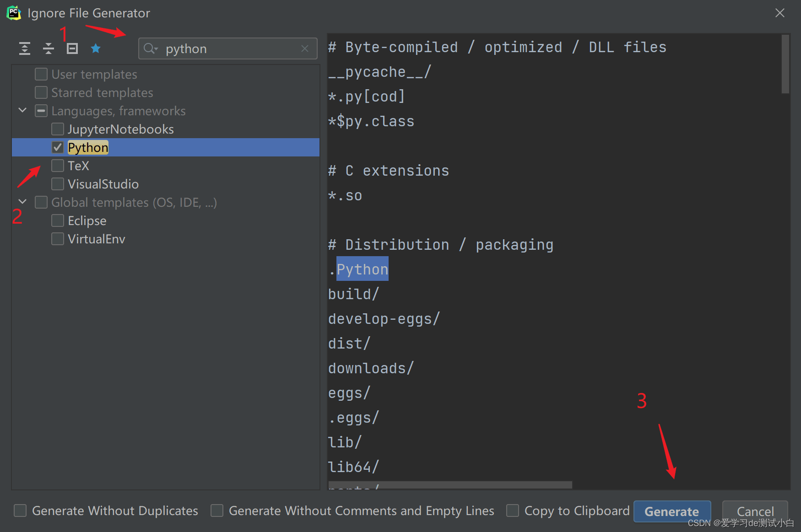Click the PyCharm logo in title bar
Viewport: 801px width, 532px height.
coord(14,13)
